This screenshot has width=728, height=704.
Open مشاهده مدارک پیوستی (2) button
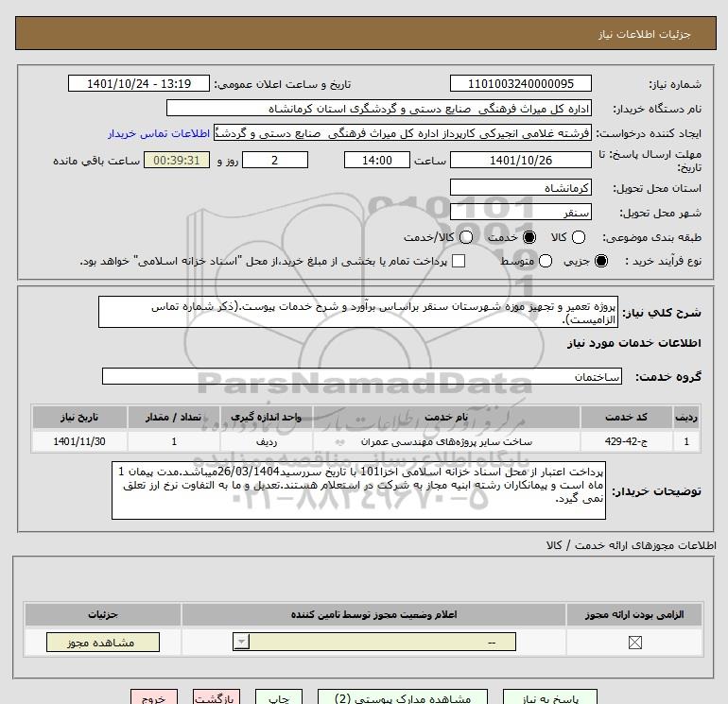pyautogui.click(x=403, y=697)
